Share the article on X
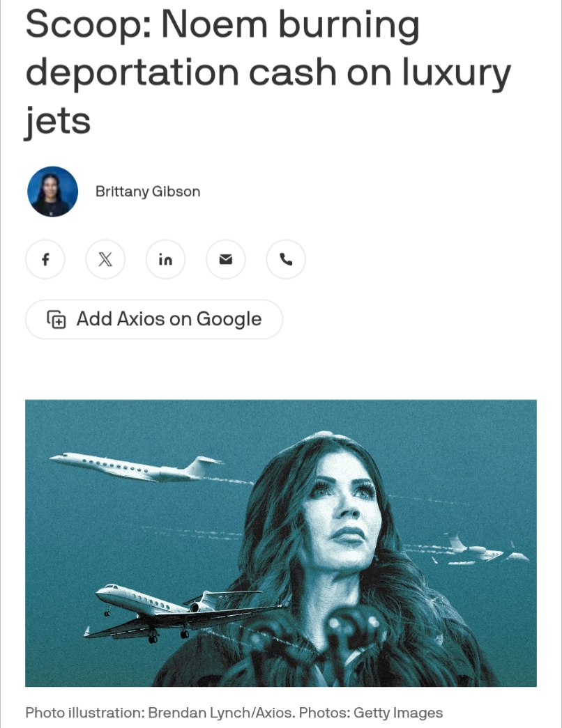Image resolution: width=562 pixels, height=728 pixels. [x=105, y=259]
